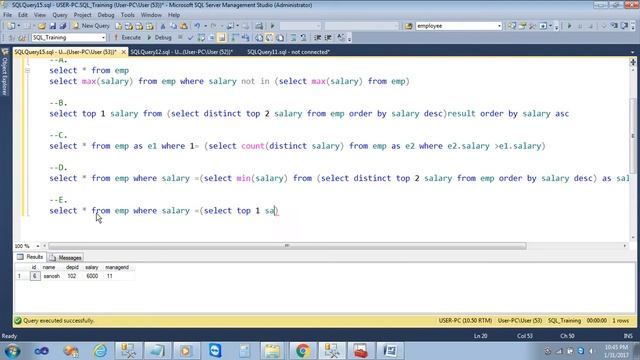Click the Undo icon
Viewport: 640px width, 360px height.
click(197, 26)
